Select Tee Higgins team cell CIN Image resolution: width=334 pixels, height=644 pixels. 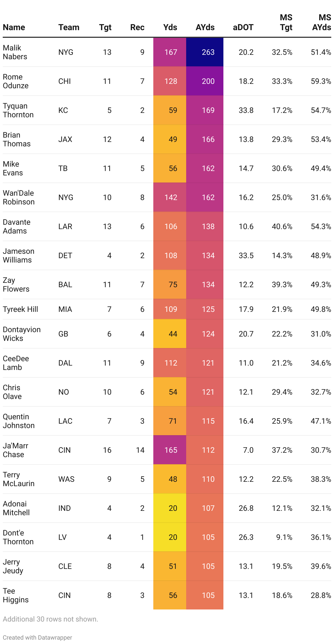tap(65, 595)
